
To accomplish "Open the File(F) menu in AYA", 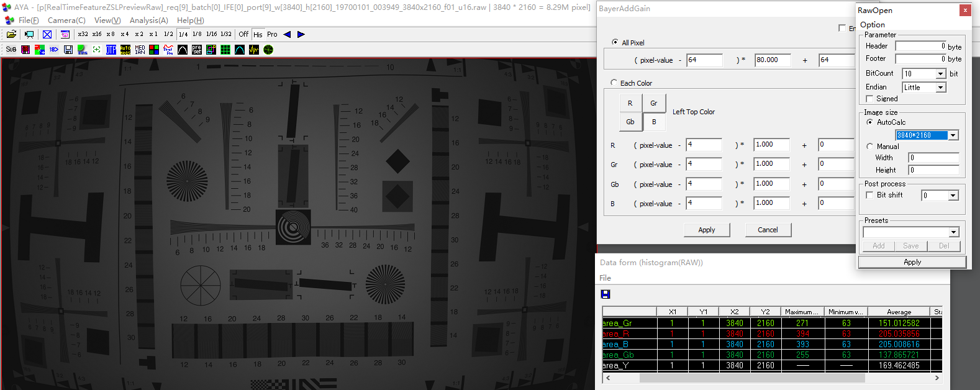I will pos(28,20).
